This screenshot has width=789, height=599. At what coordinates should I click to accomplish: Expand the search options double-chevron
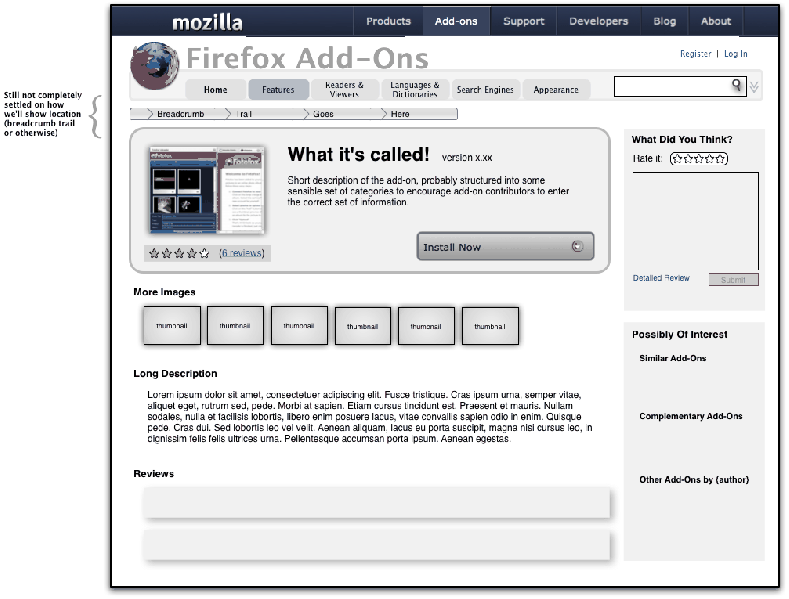click(754, 87)
